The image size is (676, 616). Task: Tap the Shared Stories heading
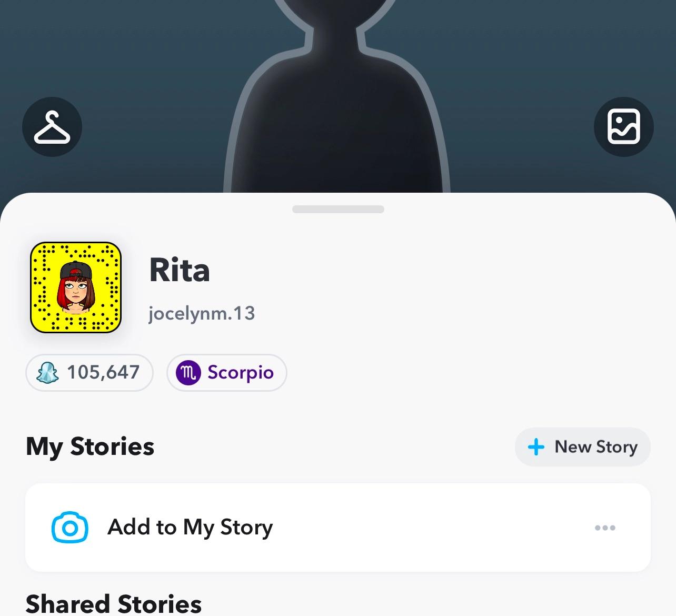click(x=114, y=603)
